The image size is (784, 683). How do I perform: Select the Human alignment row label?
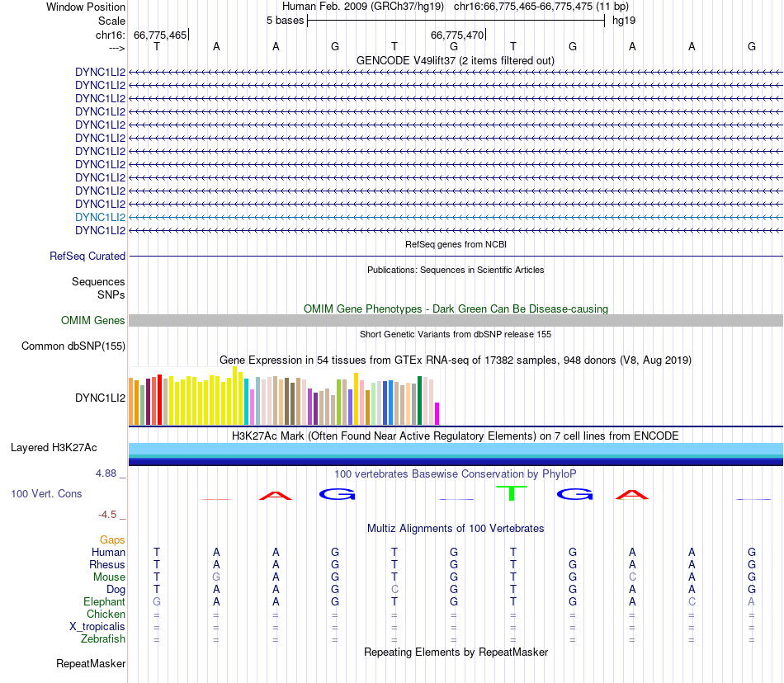pyautogui.click(x=108, y=552)
